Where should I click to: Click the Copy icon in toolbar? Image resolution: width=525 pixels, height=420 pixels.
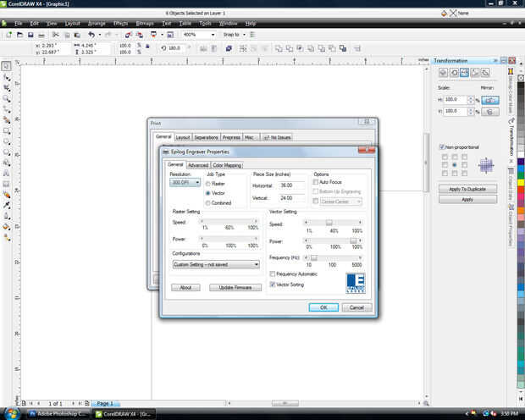pos(67,35)
